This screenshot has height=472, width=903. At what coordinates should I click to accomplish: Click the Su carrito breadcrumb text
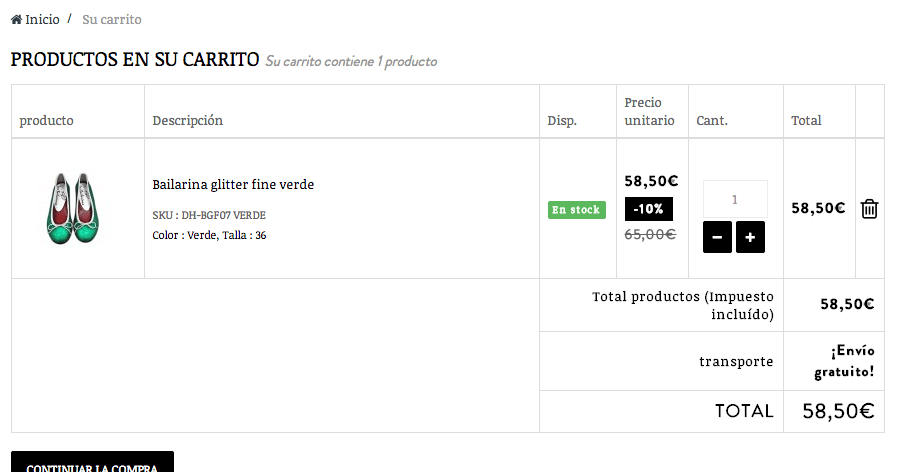(112, 20)
